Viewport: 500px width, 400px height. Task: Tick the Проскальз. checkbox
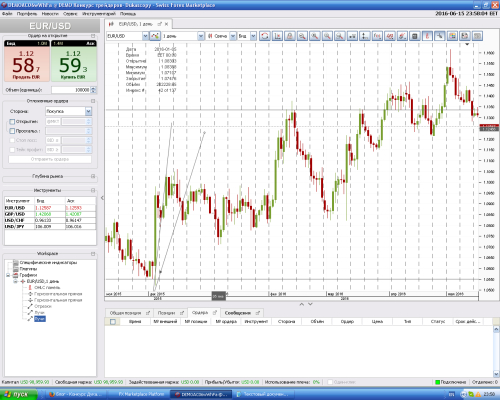pos(12,131)
